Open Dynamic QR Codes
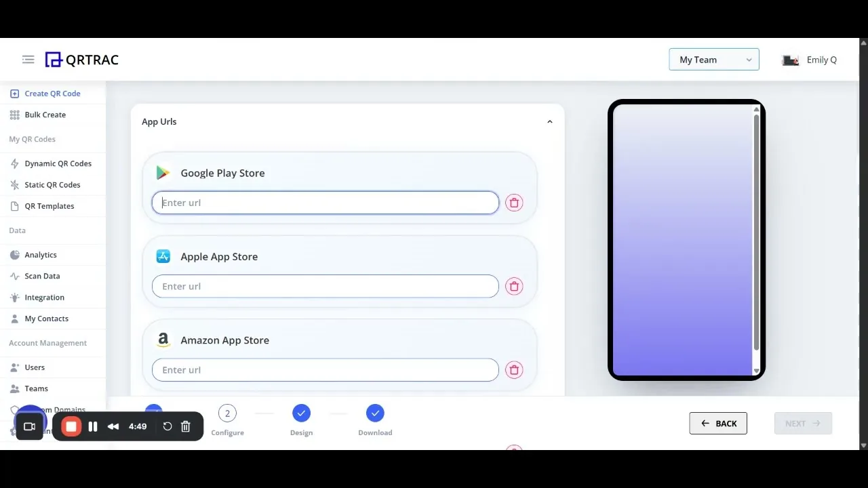The height and width of the screenshot is (488, 868). [x=58, y=163]
